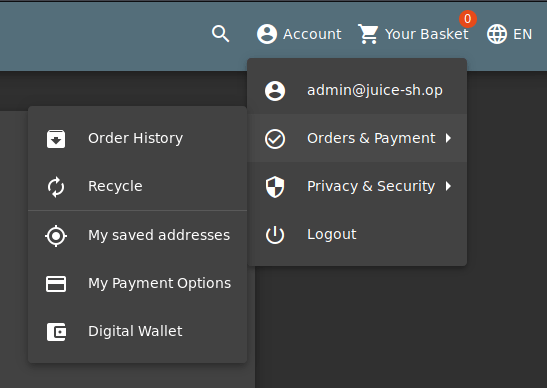
Task: Open the EN language selector
Action: (x=522, y=34)
